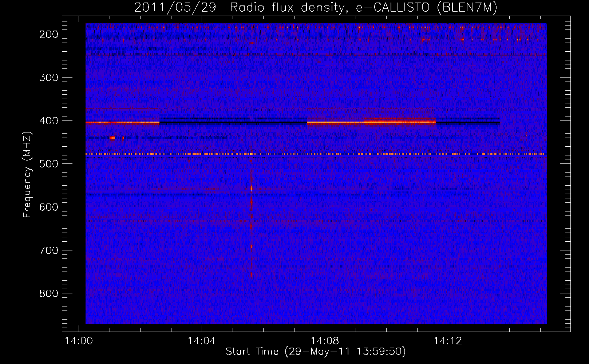The image size is (589, 364).
Task: Click the 700 frequency tick label
Action: [x=49, y=250]
